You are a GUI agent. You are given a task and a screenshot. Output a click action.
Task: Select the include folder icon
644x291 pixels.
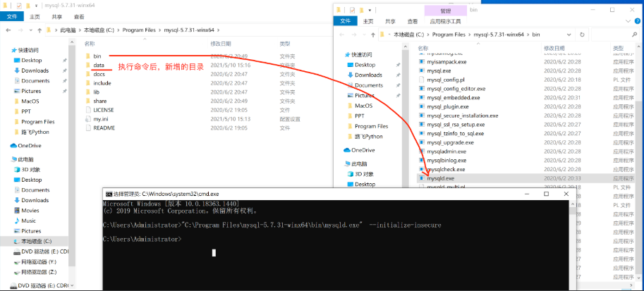(87, 83)
